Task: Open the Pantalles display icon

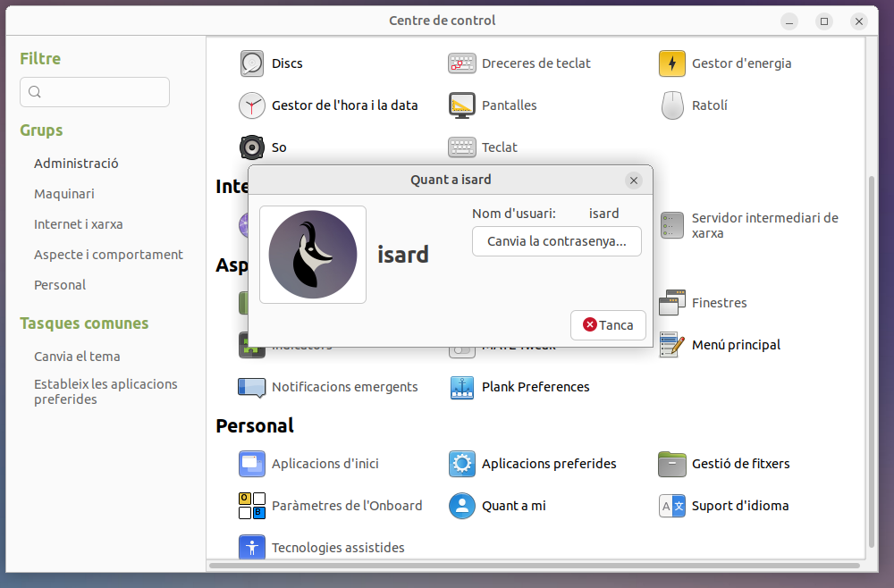Action: 461,105
